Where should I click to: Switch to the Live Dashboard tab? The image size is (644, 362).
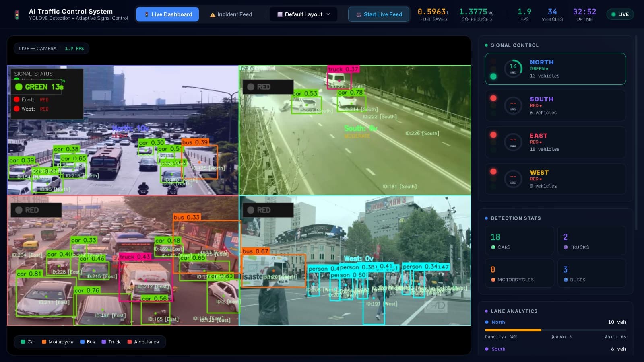click(167, 14)
